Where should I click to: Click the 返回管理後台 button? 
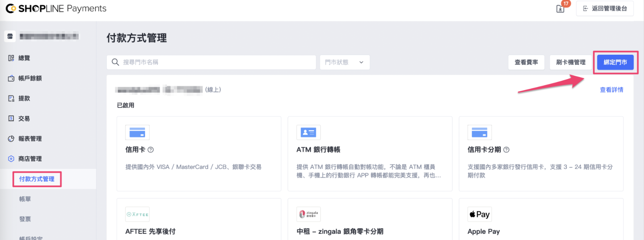click(605, 9)
